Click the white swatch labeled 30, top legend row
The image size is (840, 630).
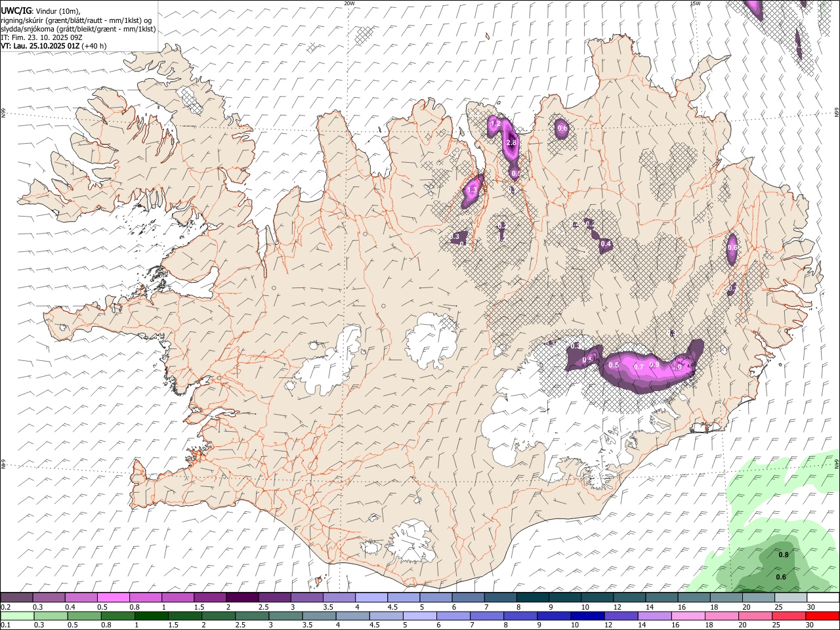coord(823,598)
